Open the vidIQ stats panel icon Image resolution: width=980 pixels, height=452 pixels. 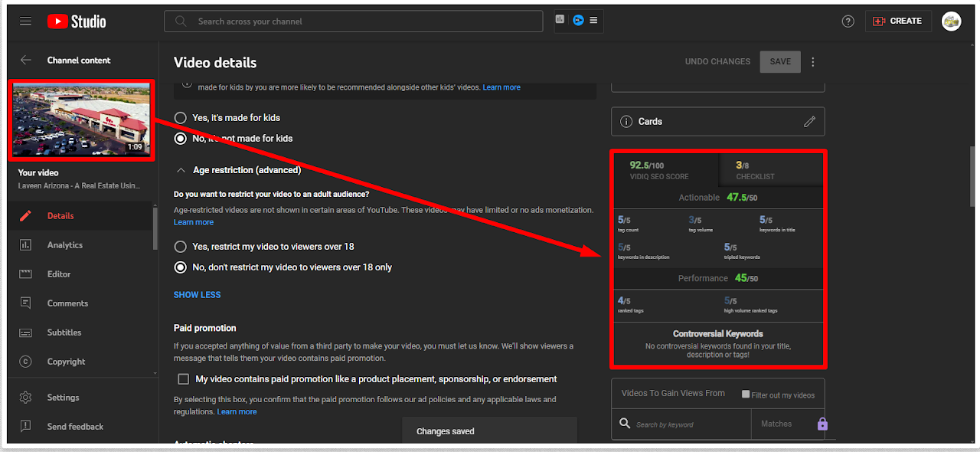point(560,21)
